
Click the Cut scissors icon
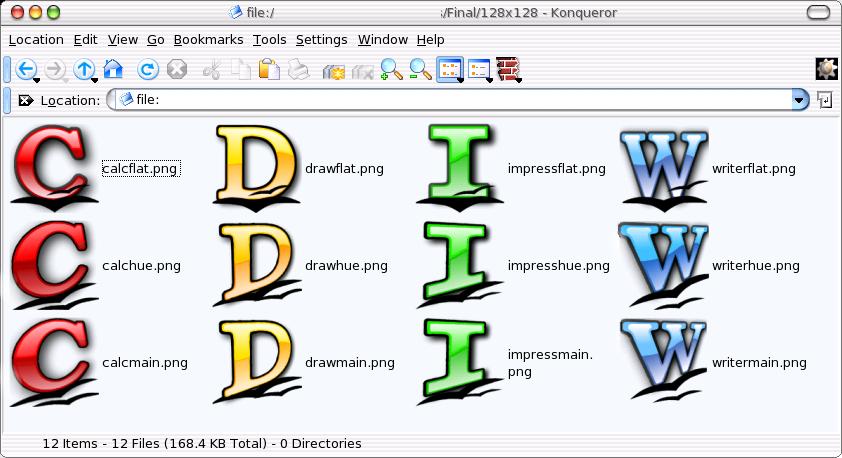[212, 70]
